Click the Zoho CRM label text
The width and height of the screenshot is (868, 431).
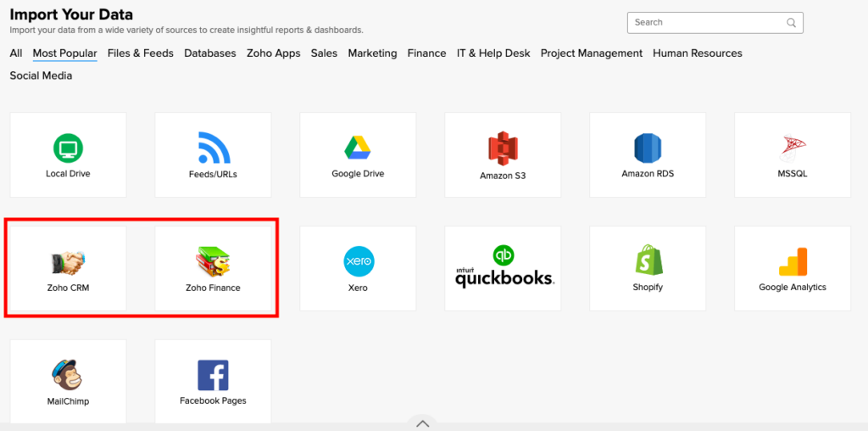coord(68,288)
